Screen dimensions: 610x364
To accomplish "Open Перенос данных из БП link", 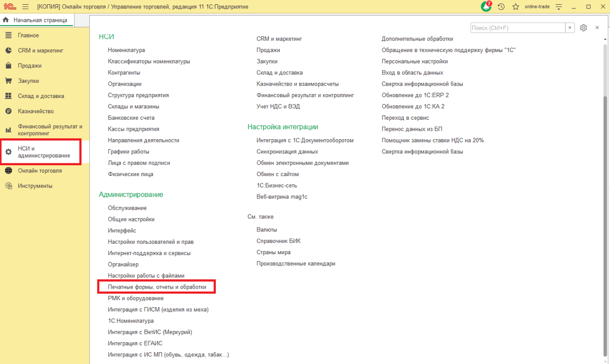I will 412,129.
